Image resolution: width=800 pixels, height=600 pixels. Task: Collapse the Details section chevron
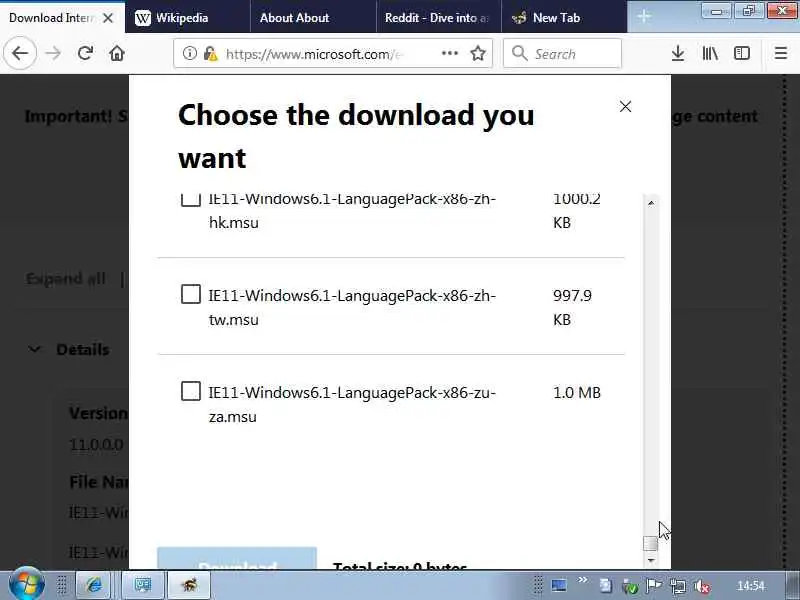pos(34,349)
